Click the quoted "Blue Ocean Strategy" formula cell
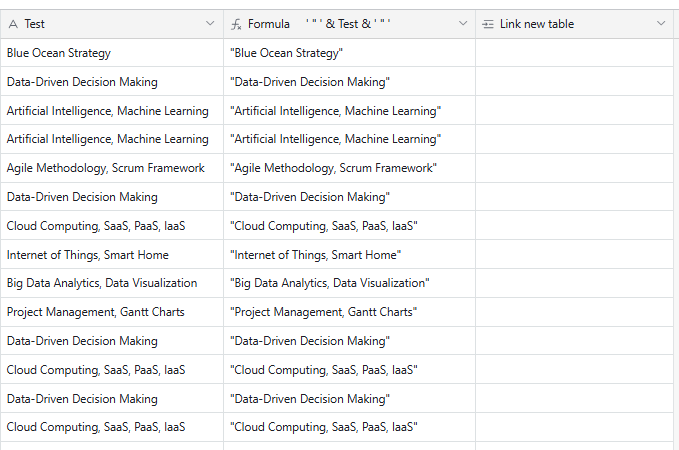 tap(349, 53)
